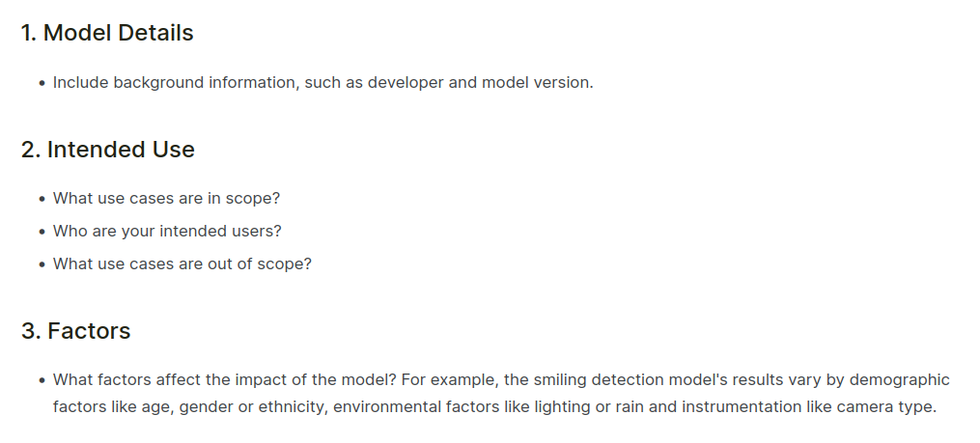Click the bullet dot before "Include background information"
This screenshot has height=443, width=980.
pos(42,84)
